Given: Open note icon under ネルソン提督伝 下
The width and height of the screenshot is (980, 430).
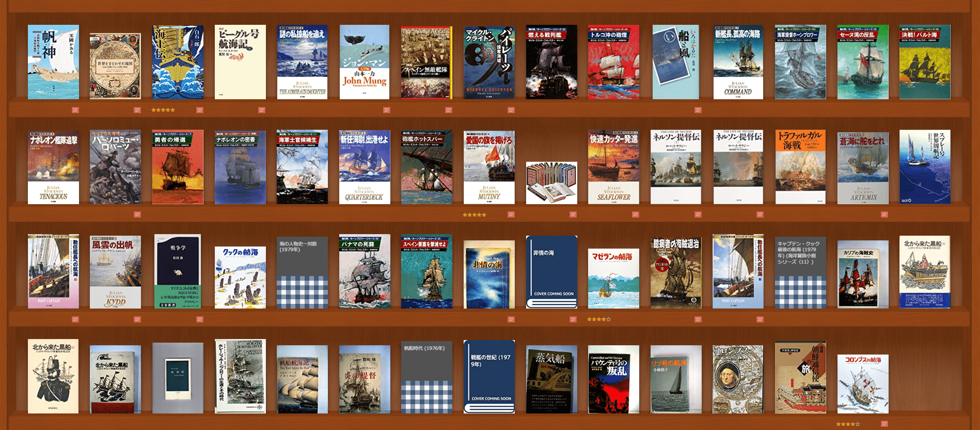Looking at the screenshot, I should (698, 214).
